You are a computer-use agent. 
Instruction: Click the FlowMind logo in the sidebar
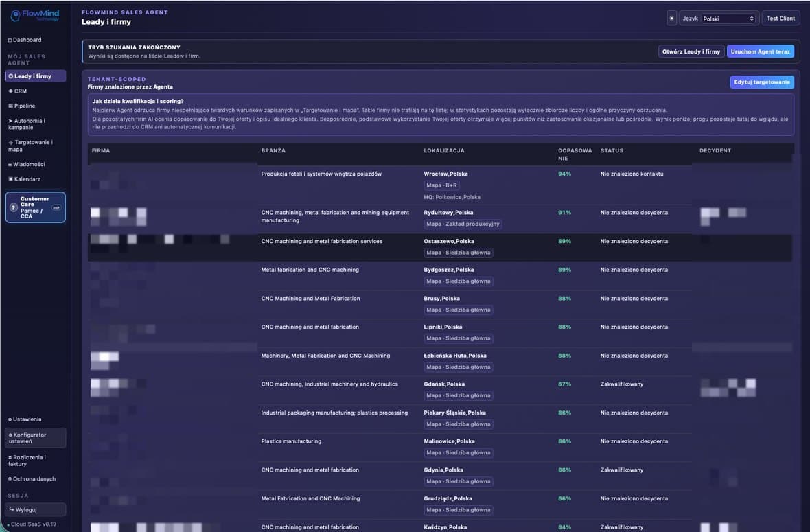[x=35, y=15]
